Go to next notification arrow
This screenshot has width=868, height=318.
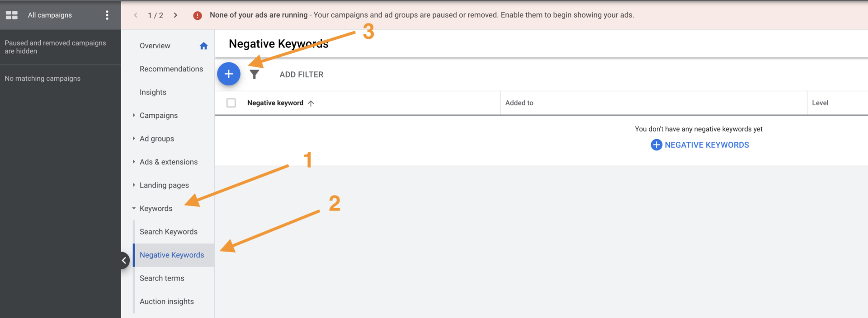(175, 15)
